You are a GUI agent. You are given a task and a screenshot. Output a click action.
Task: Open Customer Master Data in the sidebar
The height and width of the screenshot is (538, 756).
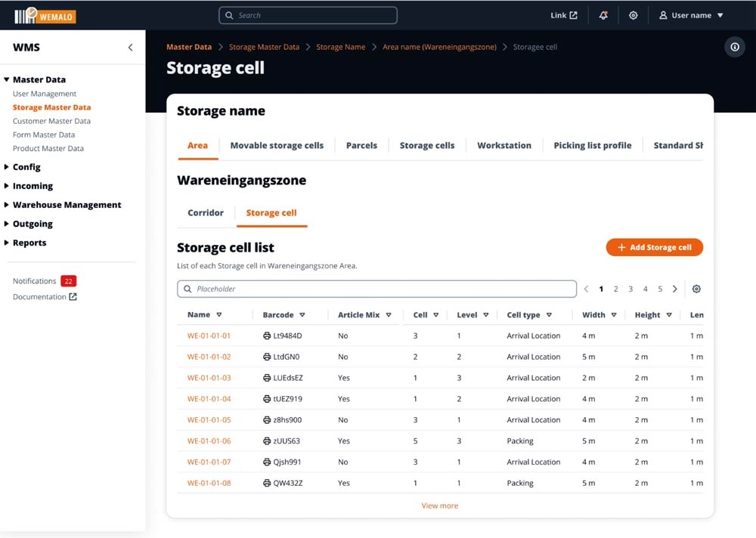[x=51, y=121]
